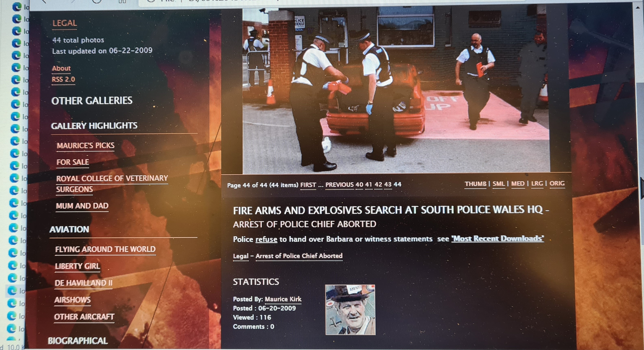Open the For Sale gallery
The width and height of the screenshot is (644, 350).
pyautogui.click(x=73, y=162)
